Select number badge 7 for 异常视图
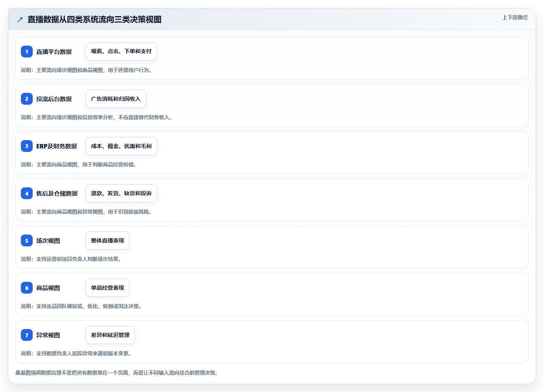 coord(27,335)
